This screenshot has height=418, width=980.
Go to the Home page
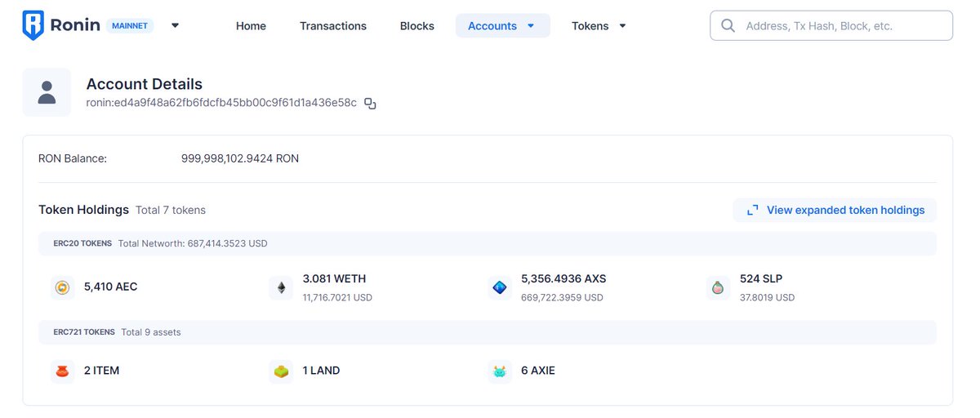click(251, 26)
